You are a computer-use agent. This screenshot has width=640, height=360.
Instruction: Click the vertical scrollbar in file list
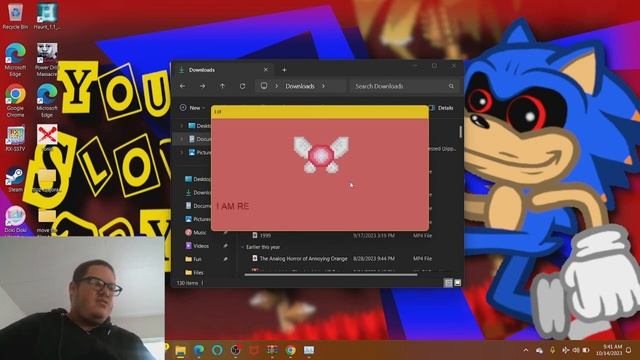coord(461,132)
